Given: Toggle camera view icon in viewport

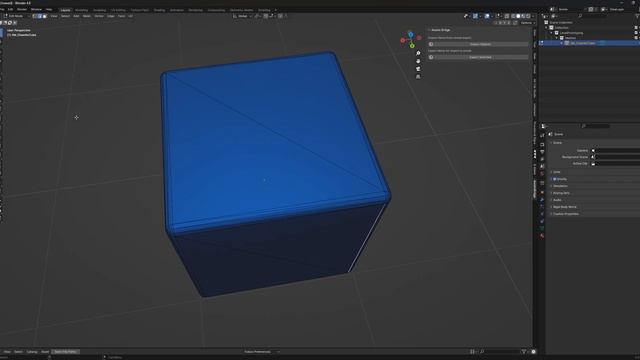Looking at the screenshot, I should tap(418, 69).
